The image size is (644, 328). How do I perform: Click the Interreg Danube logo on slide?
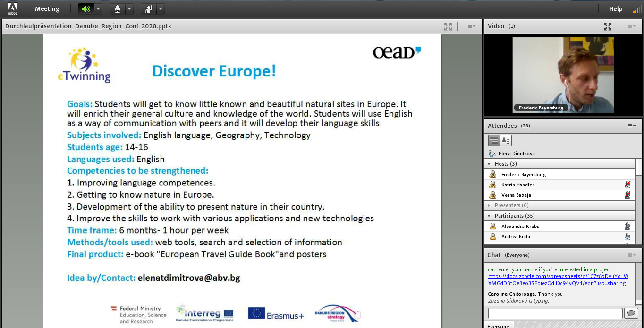pyautogui.click(x=204, y=313)
